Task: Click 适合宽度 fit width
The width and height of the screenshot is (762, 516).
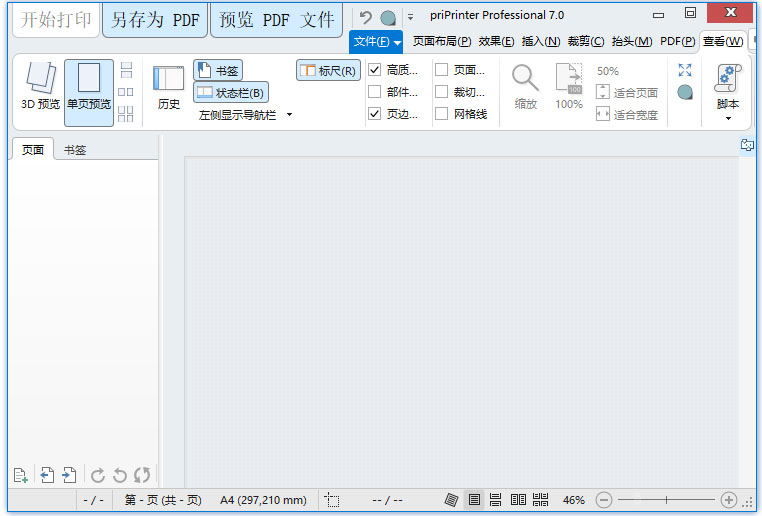Action: (x=627, y=115)
